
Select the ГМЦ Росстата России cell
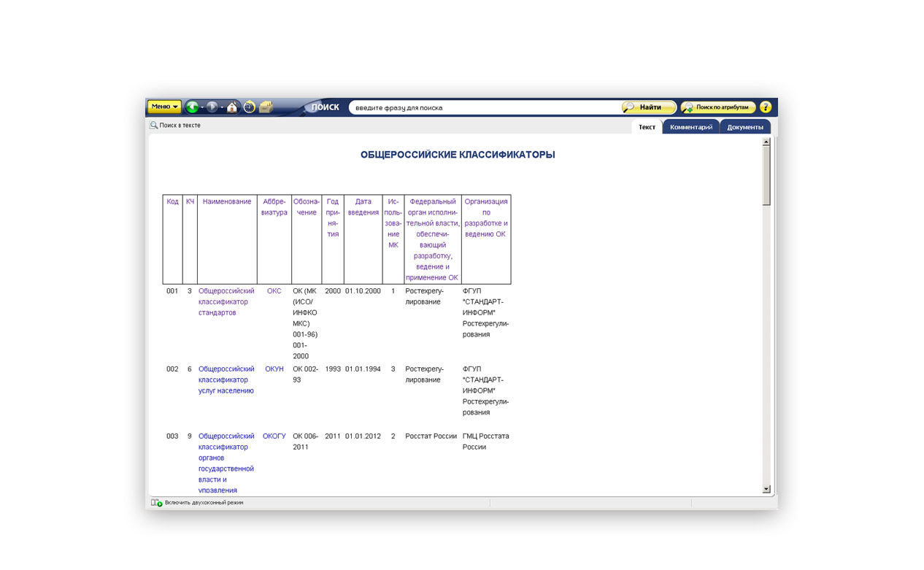click(x=486, y=441)
